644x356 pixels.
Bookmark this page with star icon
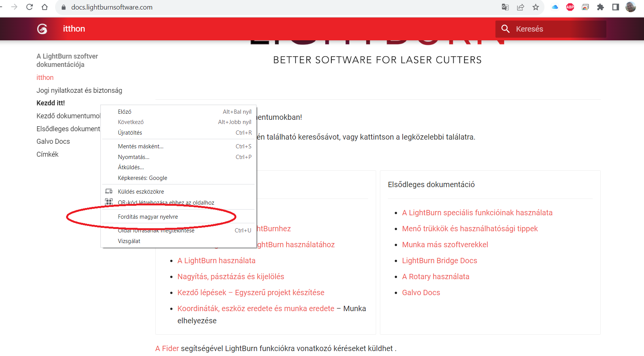[x=536, y=7]
